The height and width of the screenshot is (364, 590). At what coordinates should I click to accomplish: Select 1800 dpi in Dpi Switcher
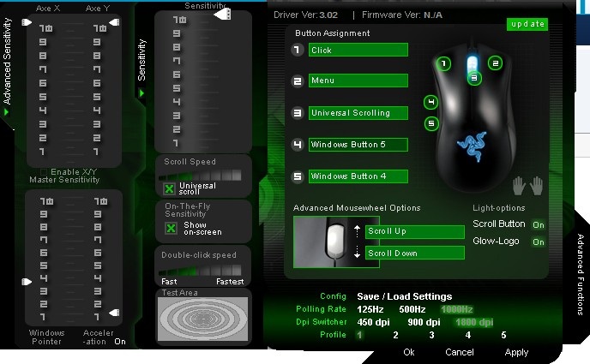coord(474,322)
